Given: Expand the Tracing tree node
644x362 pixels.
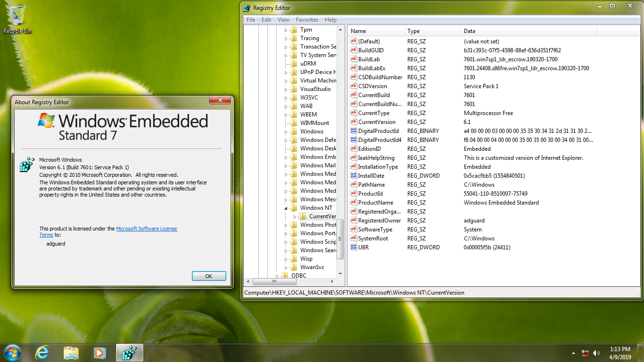Looking at the screenshot, I should click(x=286, y=39).
